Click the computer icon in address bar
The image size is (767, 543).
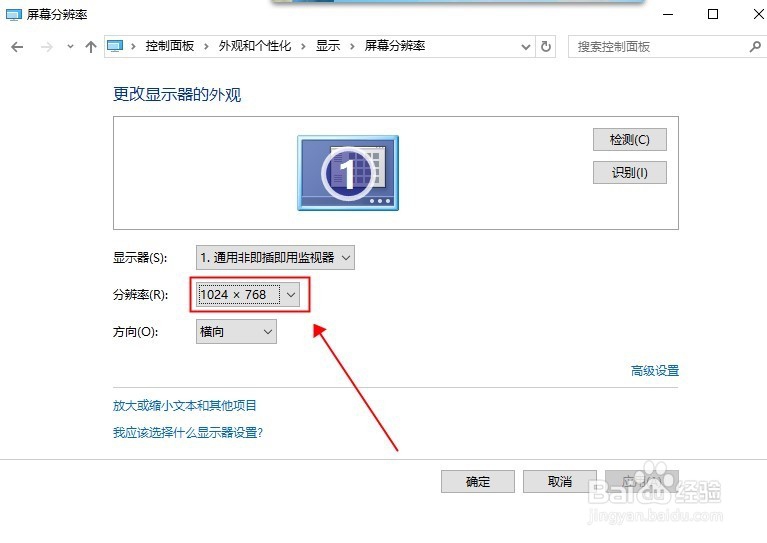point(115,46)
